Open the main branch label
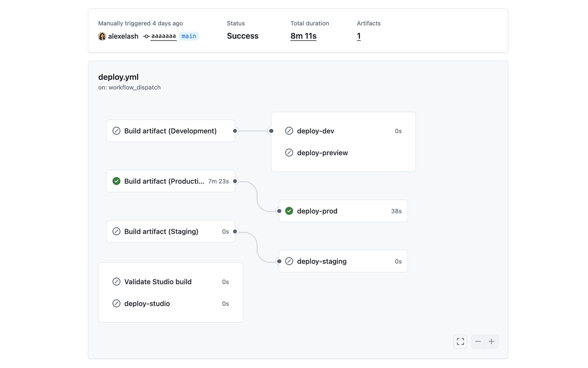The width and height of the screenshot is (588, 368). [x=189, y=36]
